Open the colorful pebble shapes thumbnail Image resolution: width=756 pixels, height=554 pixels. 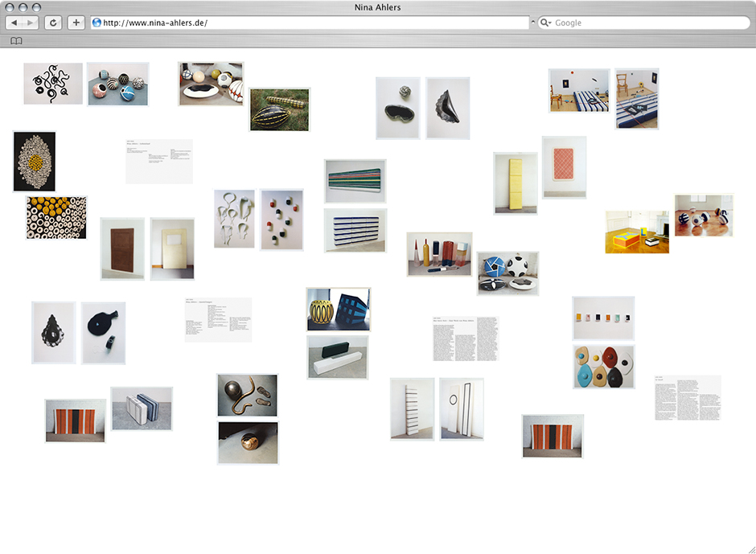click(604, 367)
